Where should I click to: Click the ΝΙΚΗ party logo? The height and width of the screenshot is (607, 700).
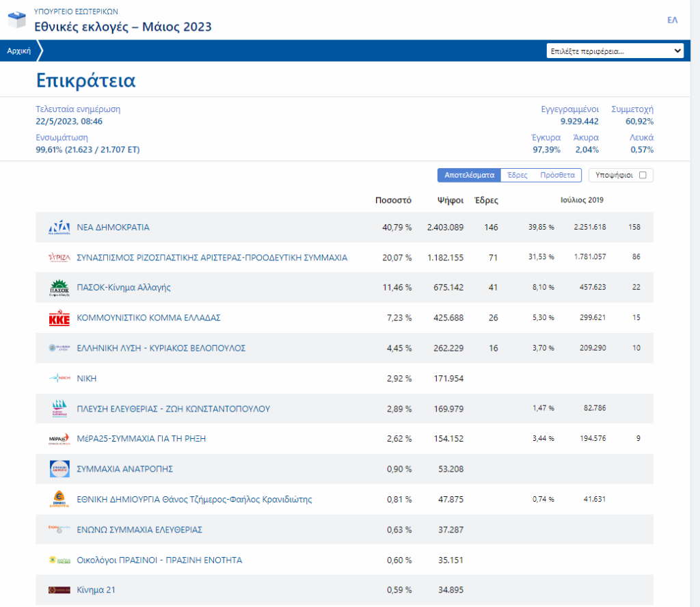59,378
